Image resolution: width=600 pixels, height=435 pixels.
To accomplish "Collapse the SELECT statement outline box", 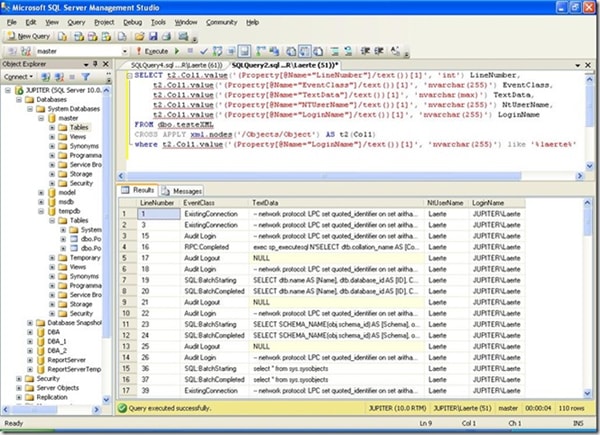I will [x=130, y=76].
